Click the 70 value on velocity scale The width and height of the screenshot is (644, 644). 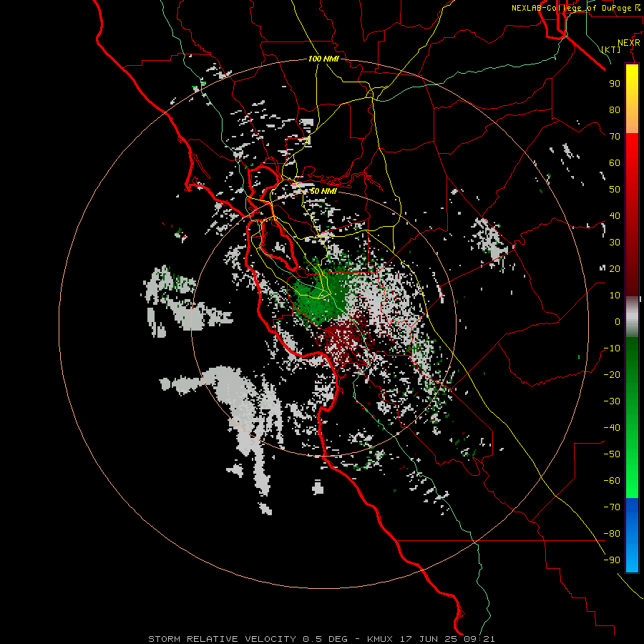(x=615, y=137)
